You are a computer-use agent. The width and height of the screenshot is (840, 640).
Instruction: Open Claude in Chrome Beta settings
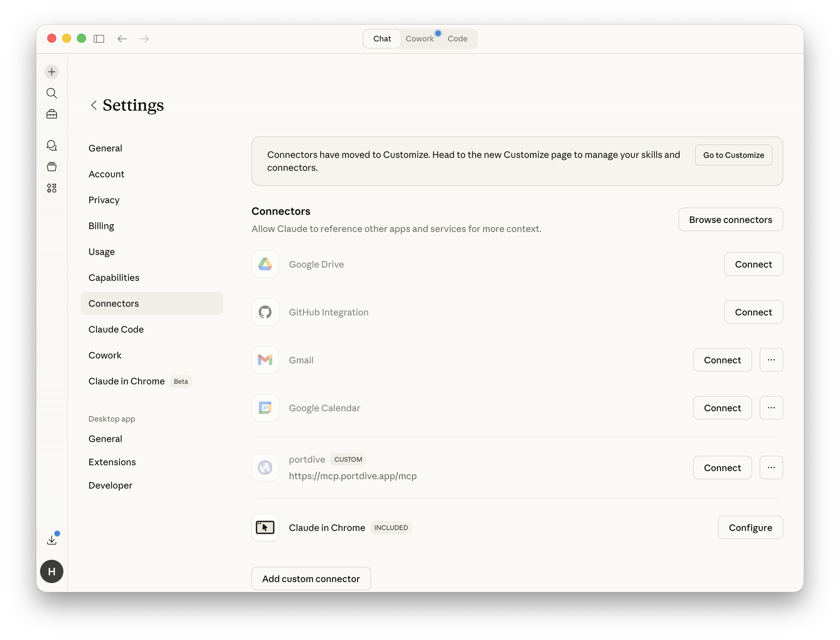click(152, 381)
